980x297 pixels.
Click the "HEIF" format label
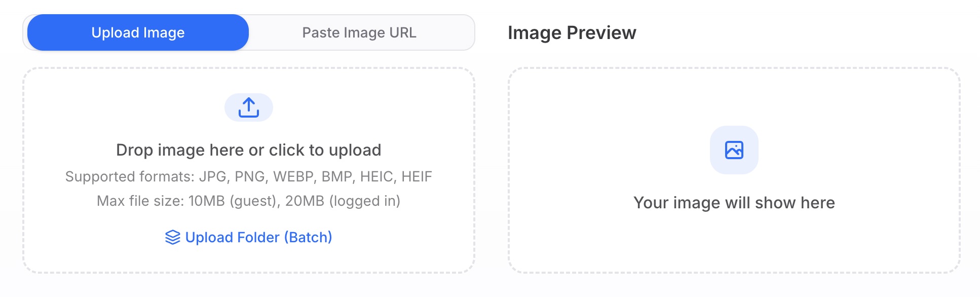pyautogui.click(x=417, y=176)
